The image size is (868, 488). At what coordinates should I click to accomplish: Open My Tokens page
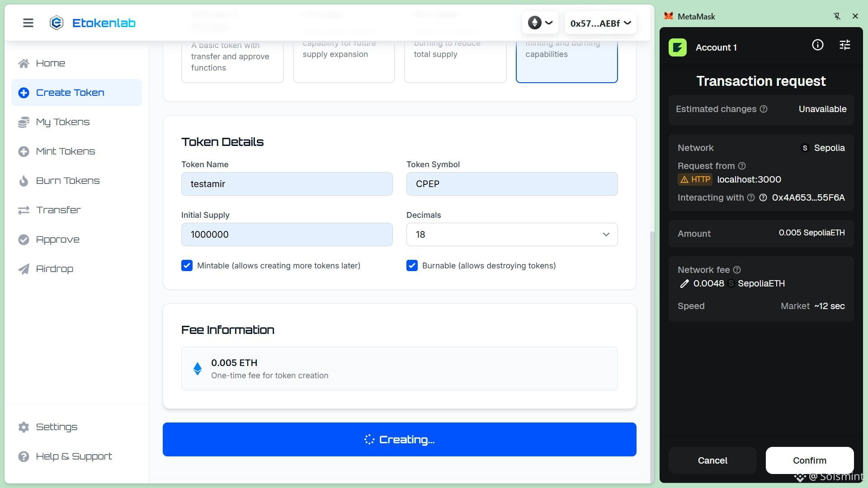coord(76,122)
